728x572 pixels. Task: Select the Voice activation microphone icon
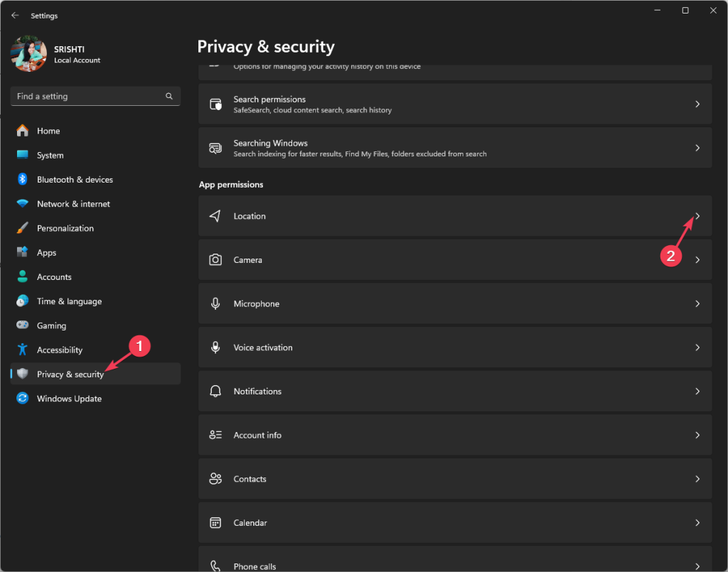click(x=215, y=347)
